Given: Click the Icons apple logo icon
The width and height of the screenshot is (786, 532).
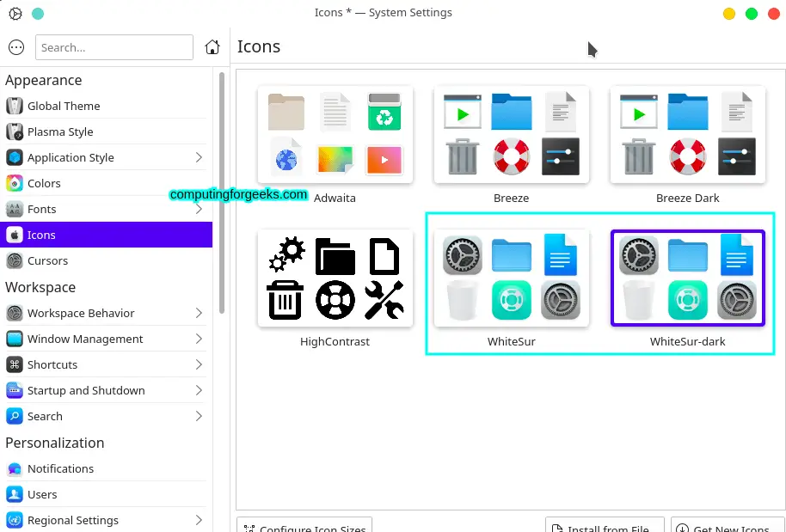Looking at the screenshot, I should pyautogui.click(x=15, y=235).
